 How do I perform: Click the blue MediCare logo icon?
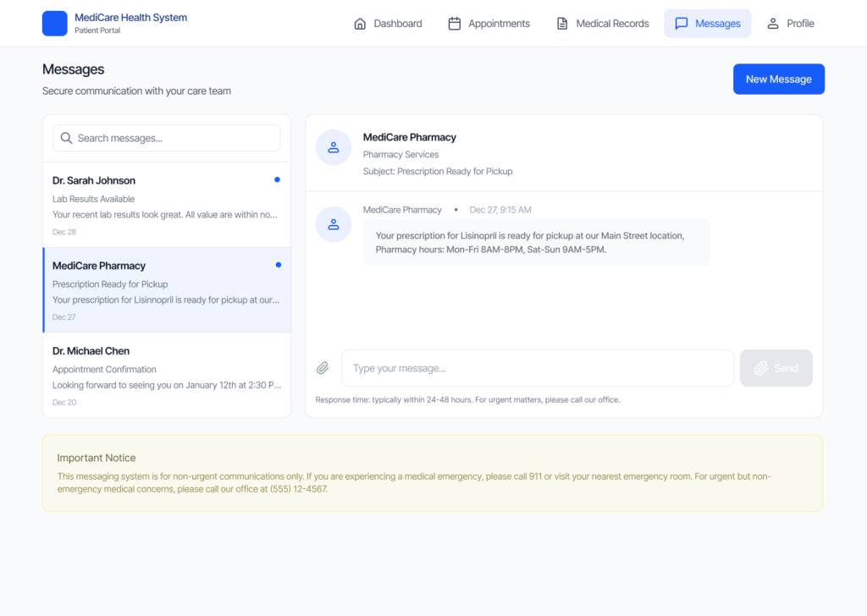(x=54, y=24)
